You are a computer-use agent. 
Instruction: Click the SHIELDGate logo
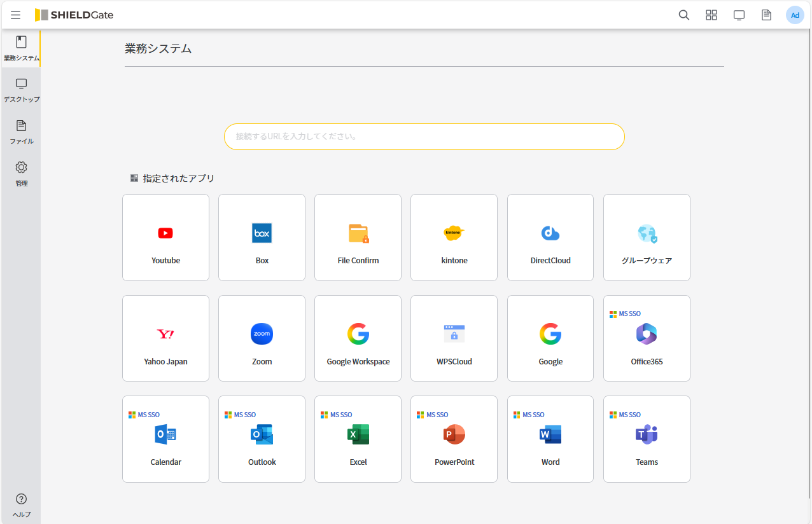point(74,15)
